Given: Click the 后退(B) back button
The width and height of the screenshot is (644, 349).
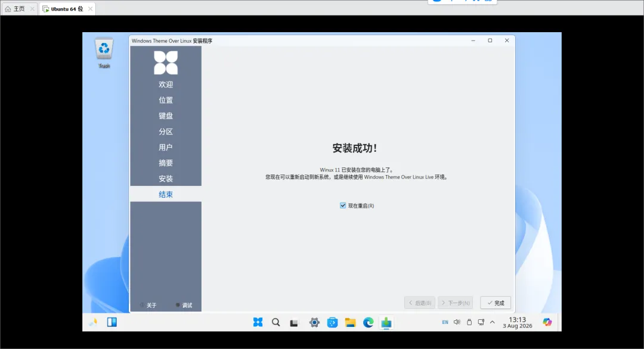Looking at the screenshot, I should click(x=420, y=303).
